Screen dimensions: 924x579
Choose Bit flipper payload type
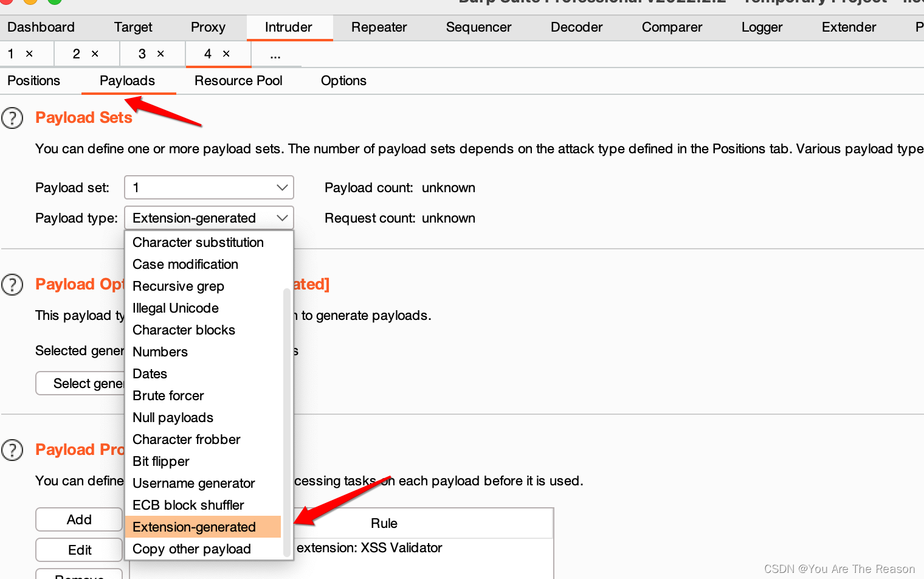[x=204, y=461]
